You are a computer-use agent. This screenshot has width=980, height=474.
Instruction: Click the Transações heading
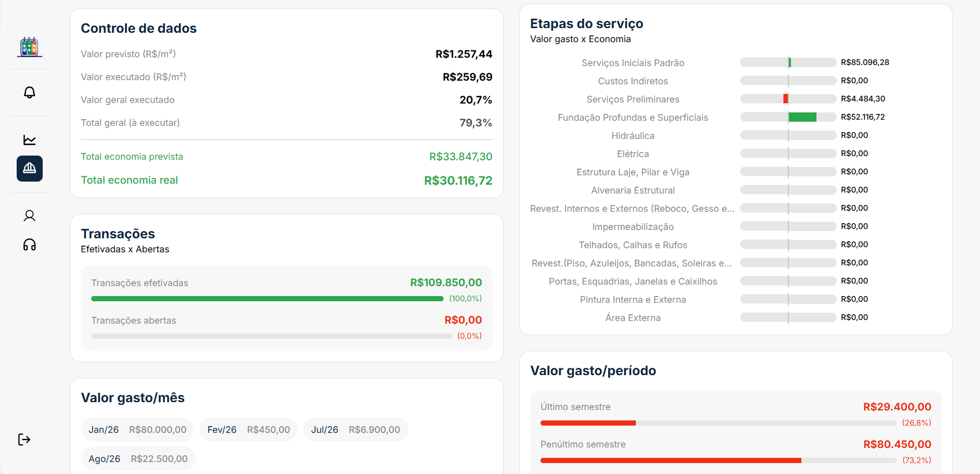click(x=118, y=234)
